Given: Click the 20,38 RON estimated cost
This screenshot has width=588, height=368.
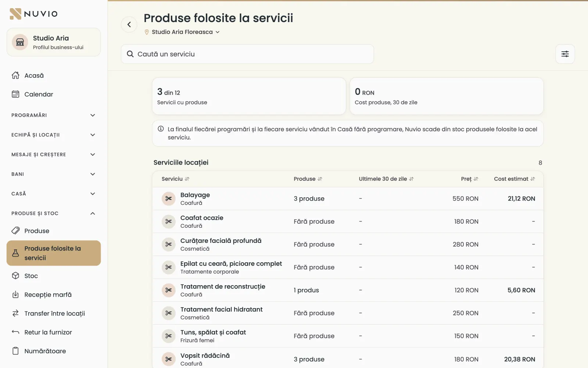Looking at the screenshot, I should [x=520, y=359].
